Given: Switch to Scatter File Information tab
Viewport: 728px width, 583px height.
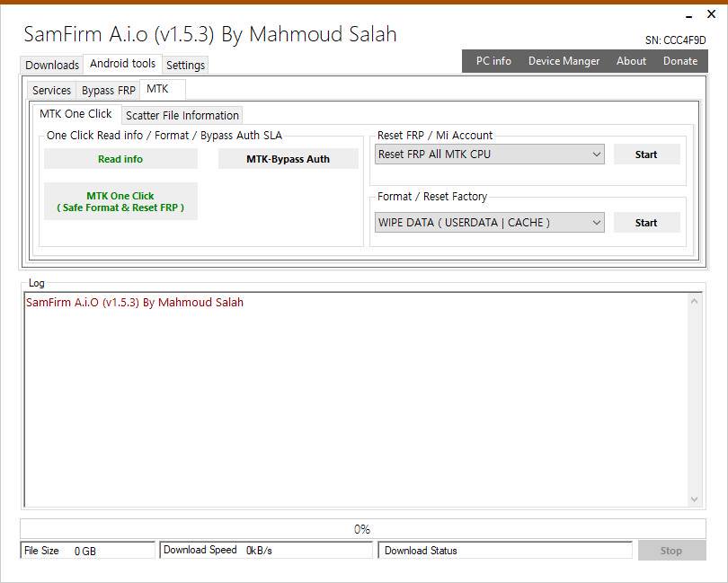Looking at the screenshot, I should (182, 115).
